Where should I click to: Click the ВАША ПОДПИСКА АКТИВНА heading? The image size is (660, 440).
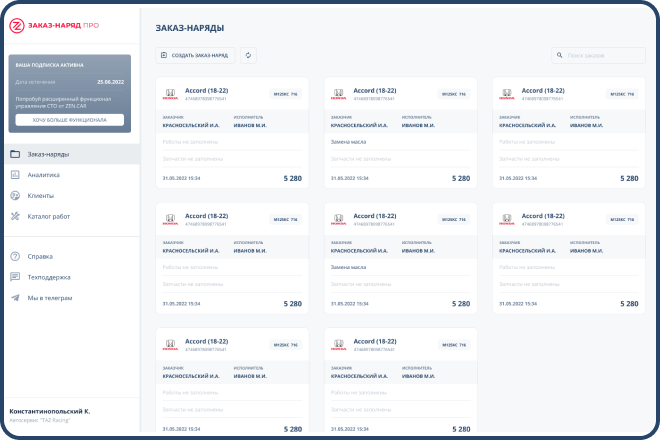point(50,65)
